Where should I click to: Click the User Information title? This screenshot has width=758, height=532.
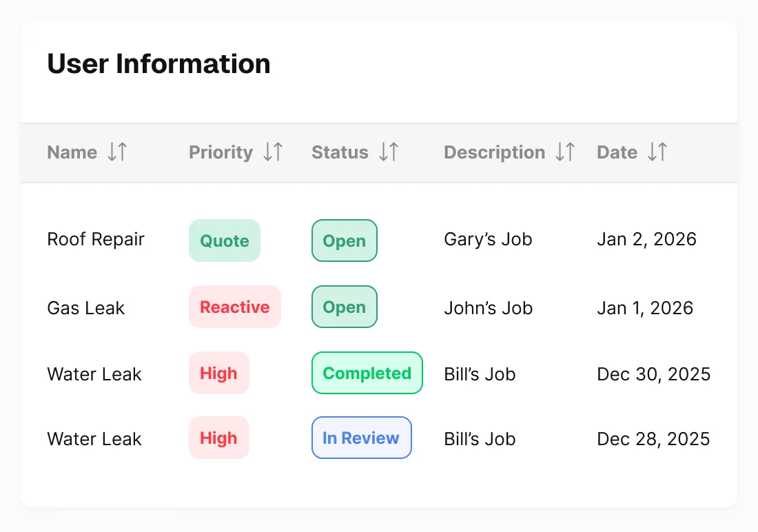(x=158, y=63)
